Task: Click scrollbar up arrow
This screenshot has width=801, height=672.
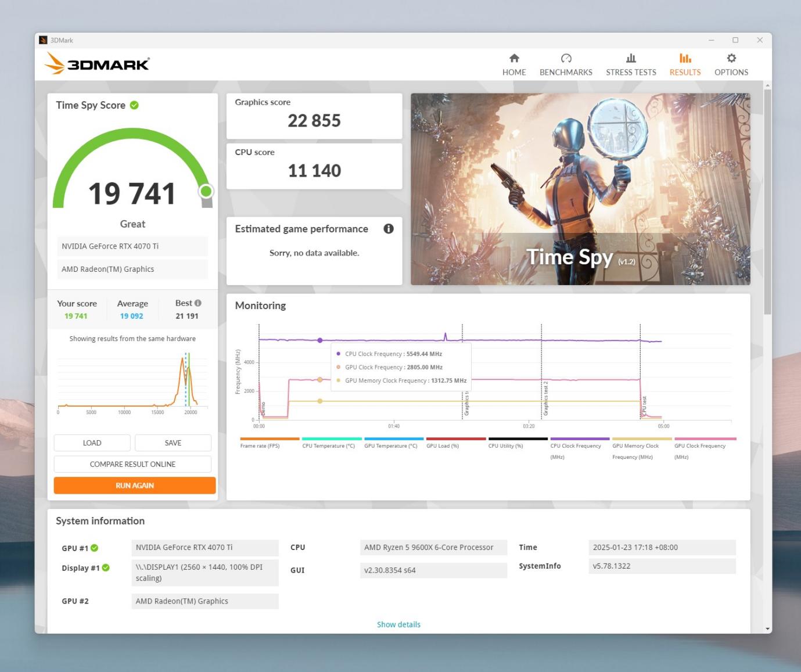Action: pos(768,85)
